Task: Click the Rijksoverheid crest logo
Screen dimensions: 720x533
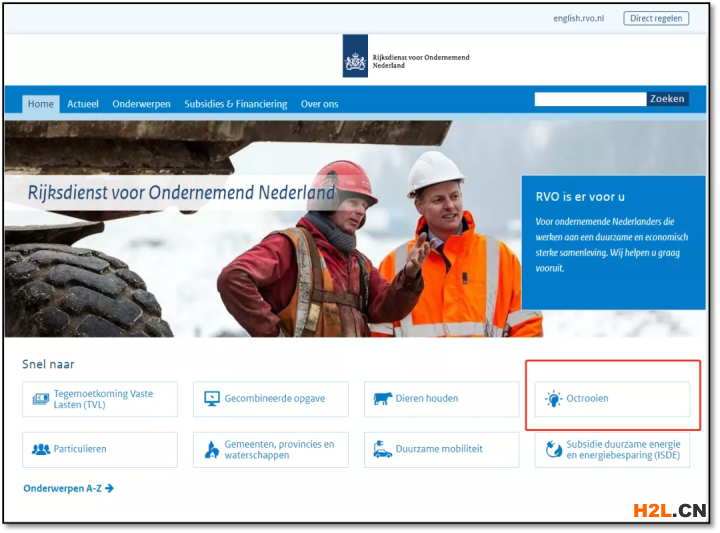Action: [355, 56]
